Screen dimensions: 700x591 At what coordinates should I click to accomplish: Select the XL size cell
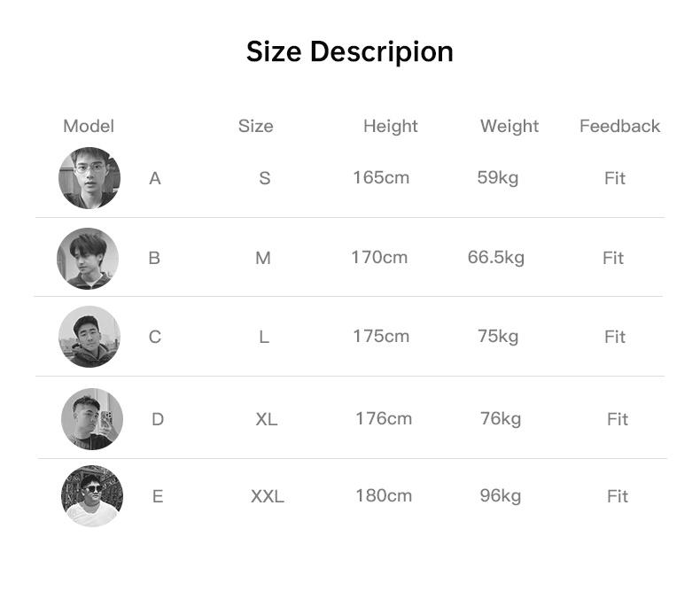coord(267,419)
